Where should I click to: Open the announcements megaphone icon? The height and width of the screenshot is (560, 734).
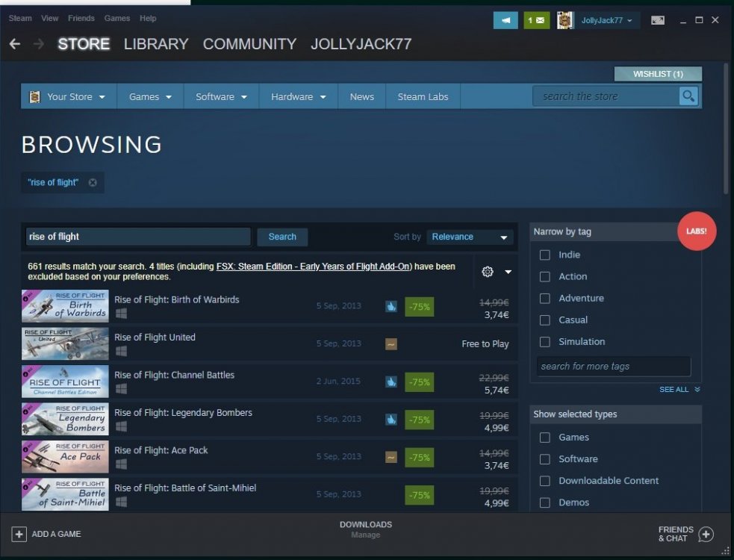point(506,20)
